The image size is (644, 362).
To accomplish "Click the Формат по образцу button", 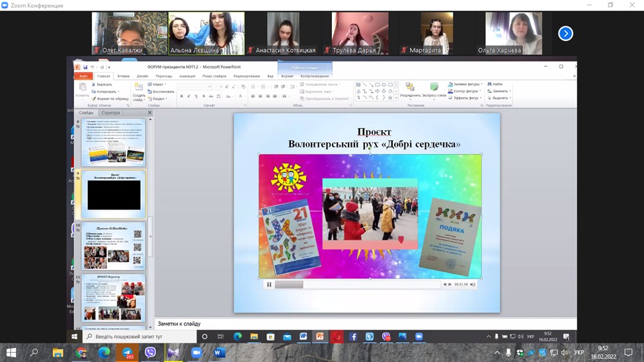I will point(111,98).
